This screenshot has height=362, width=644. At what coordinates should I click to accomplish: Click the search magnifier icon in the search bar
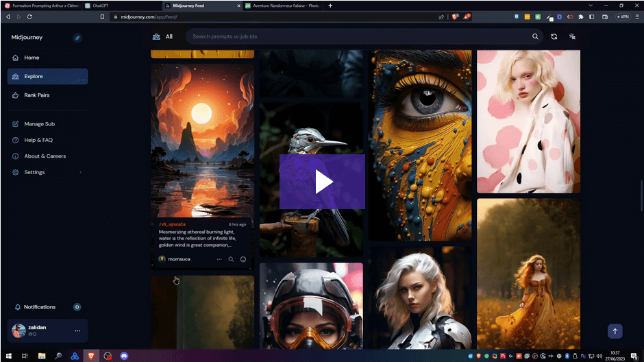coord(535,36)
